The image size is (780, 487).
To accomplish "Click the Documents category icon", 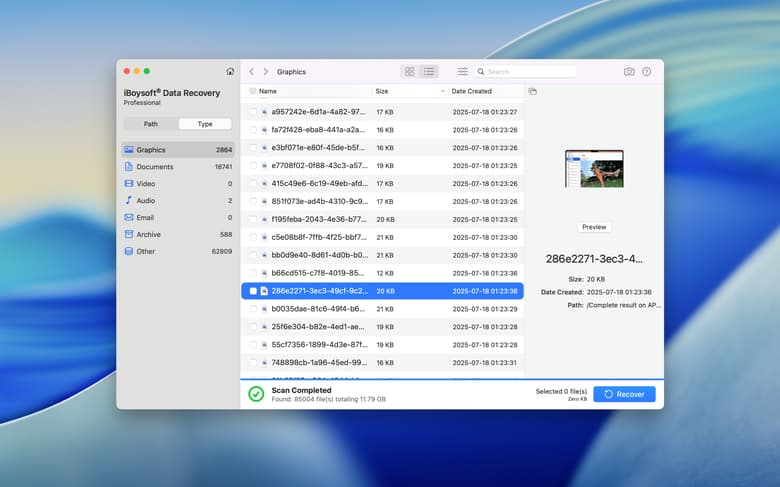I will tap(129, 167).
